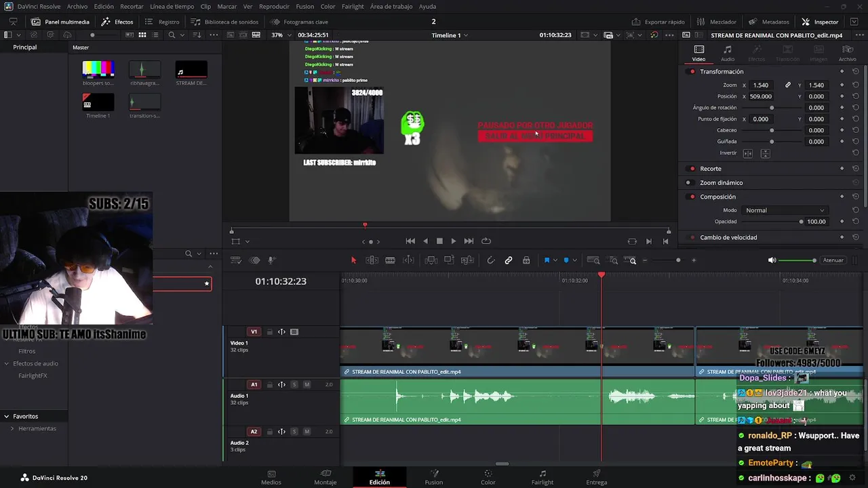Image resolution: width=868 pixels, height=488 pixels.
Task: Toggle the linked selection chain icon
Action: tap(509, 260)
